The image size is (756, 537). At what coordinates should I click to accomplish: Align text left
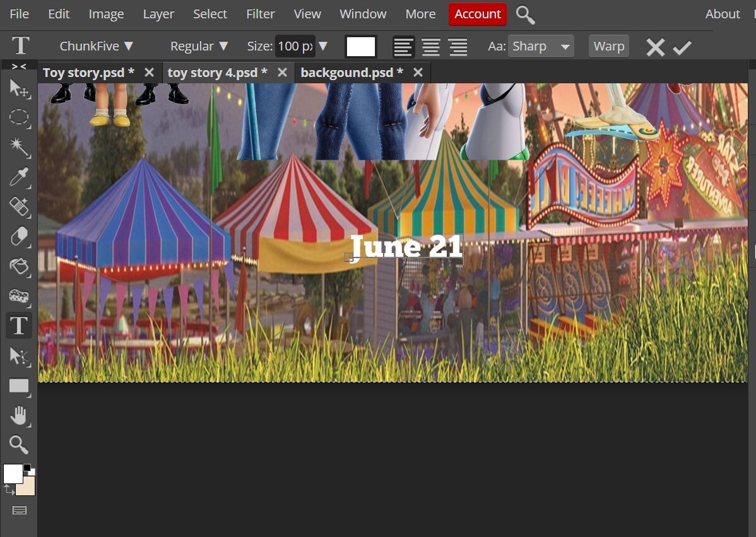(403, 47)
